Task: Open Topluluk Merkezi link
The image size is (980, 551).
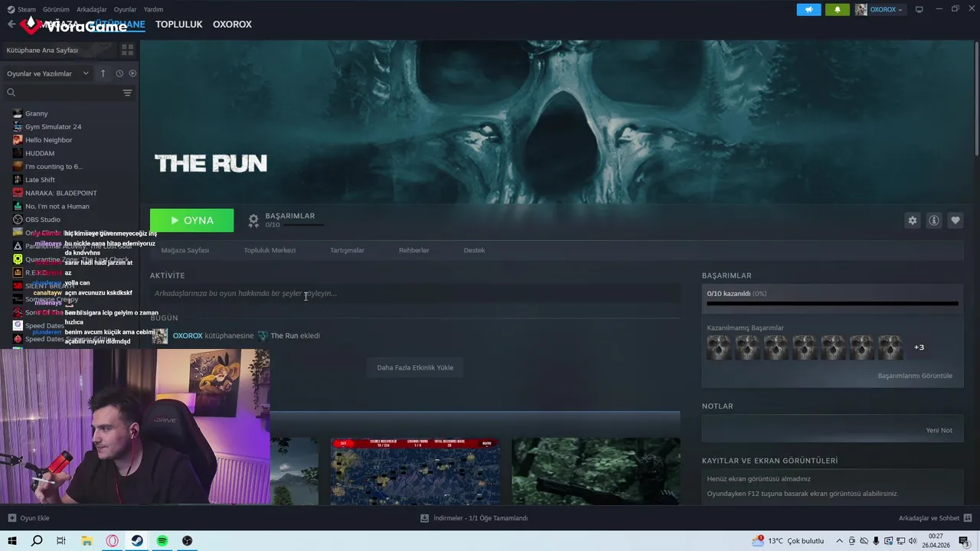Action: point(269,250)
